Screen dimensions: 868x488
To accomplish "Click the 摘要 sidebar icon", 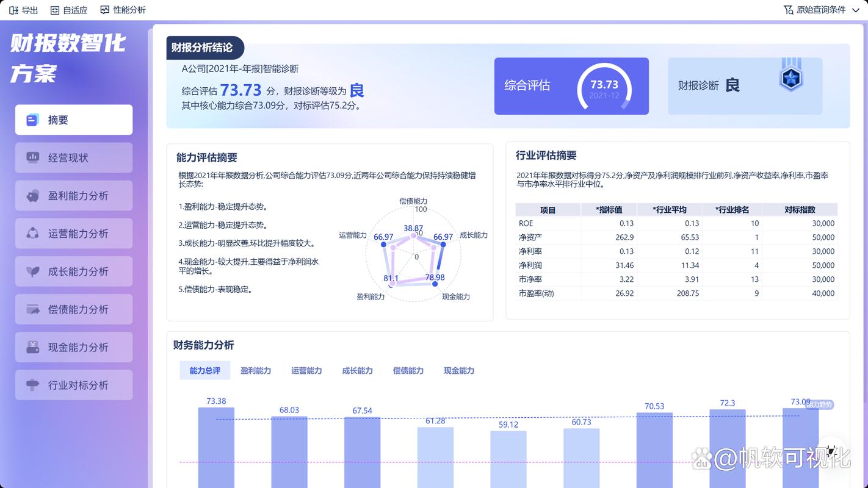I will (33, 120).
